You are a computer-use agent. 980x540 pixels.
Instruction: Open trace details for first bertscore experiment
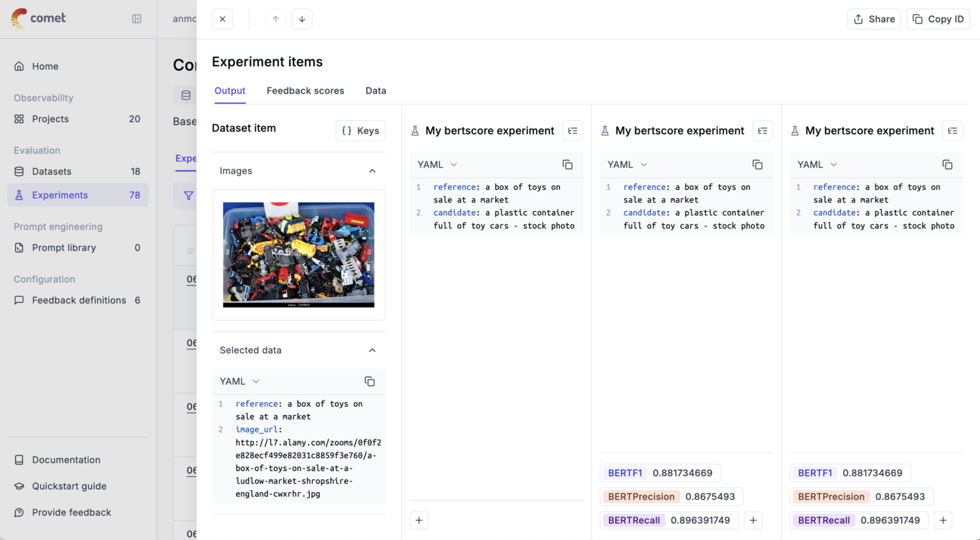(572, 131)
